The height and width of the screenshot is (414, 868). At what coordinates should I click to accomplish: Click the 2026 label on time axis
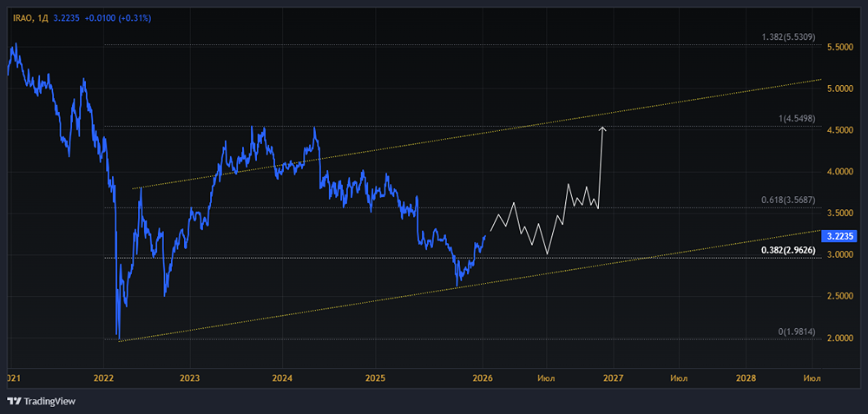[x=483, y=378]
